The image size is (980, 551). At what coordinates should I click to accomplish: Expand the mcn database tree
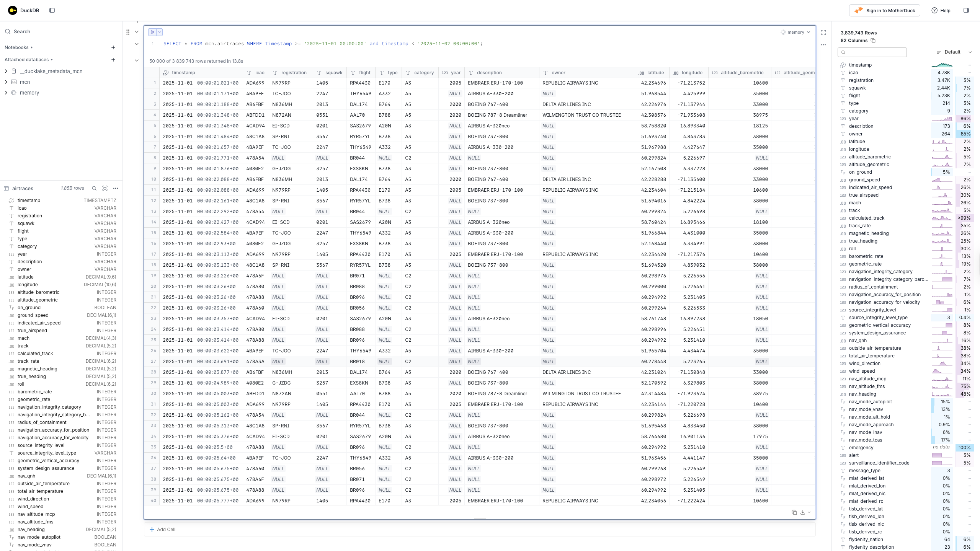point(6,82)
